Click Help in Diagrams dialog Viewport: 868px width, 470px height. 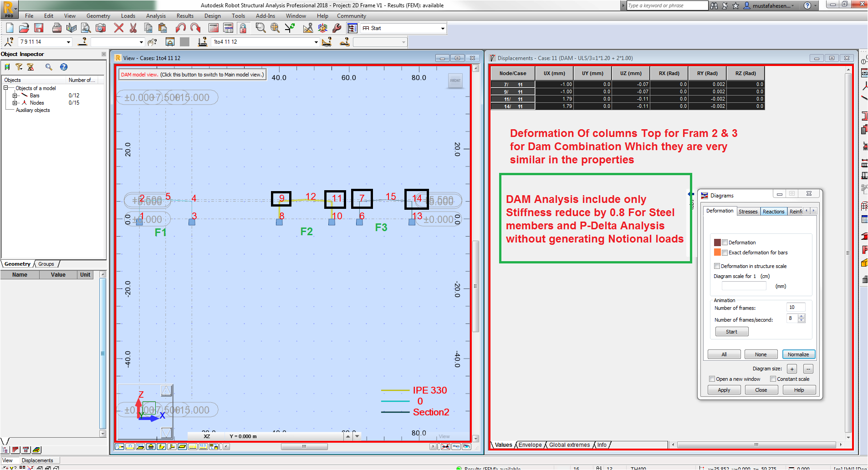799,390
